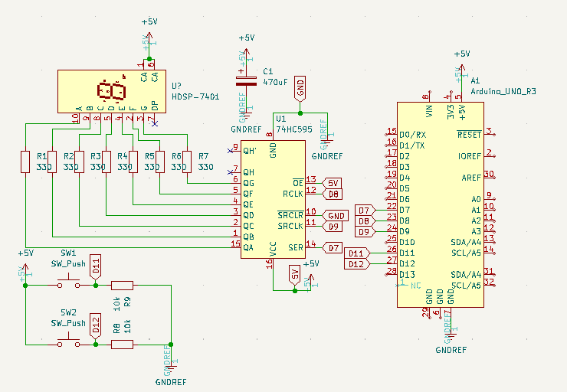
Task: Click the A1 reference text
Action: tap(475, 80)
